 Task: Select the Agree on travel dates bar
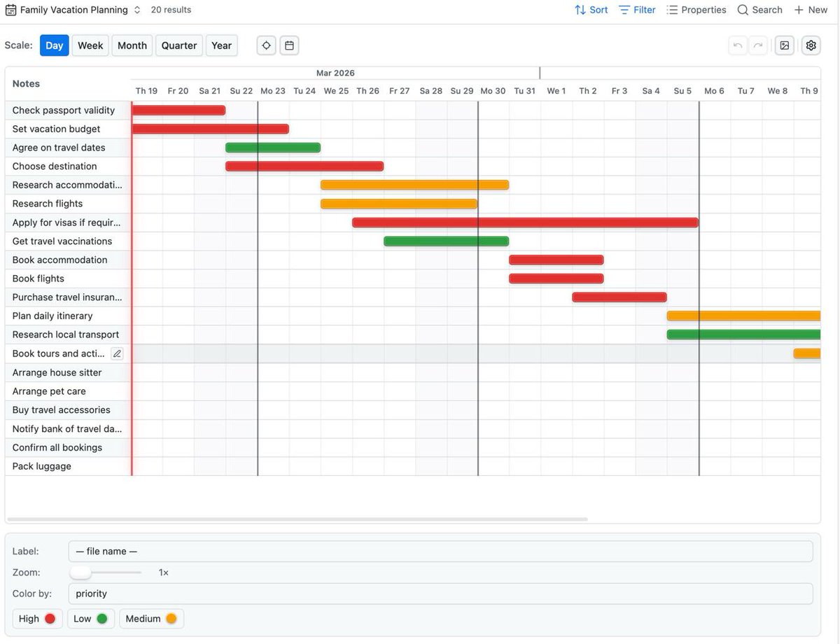pos(273,148)
